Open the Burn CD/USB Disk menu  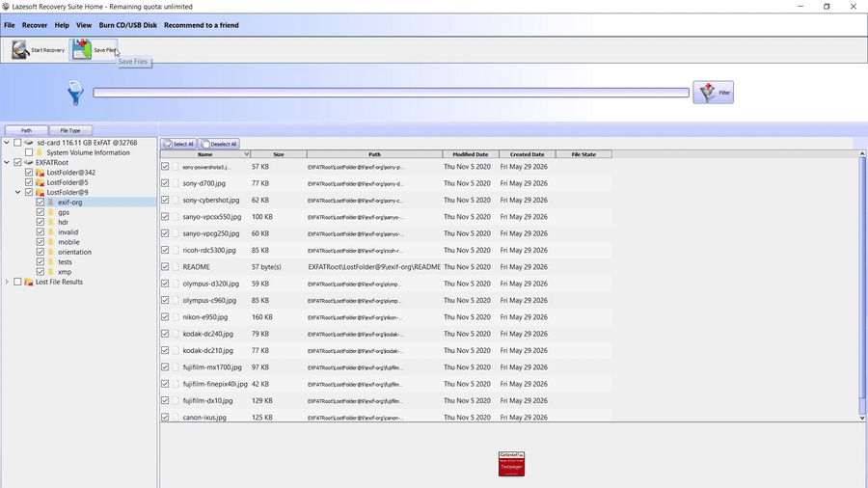[128, 25]
